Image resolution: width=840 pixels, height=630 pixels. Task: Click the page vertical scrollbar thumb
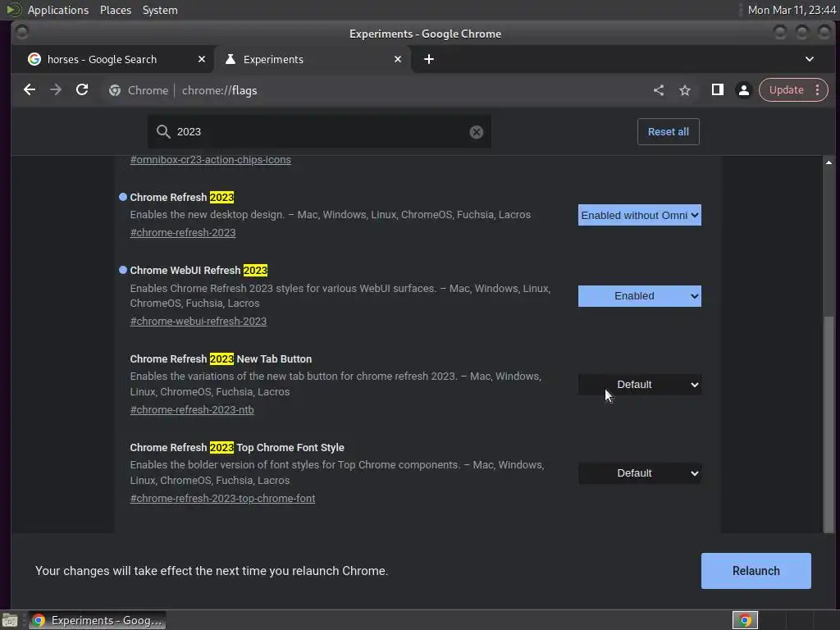[x=829, y=423]
